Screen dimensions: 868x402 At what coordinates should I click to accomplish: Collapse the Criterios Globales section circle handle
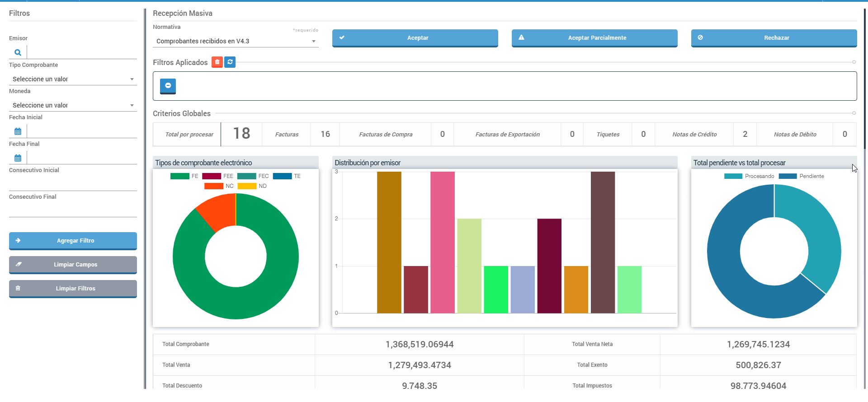point(854,113)
